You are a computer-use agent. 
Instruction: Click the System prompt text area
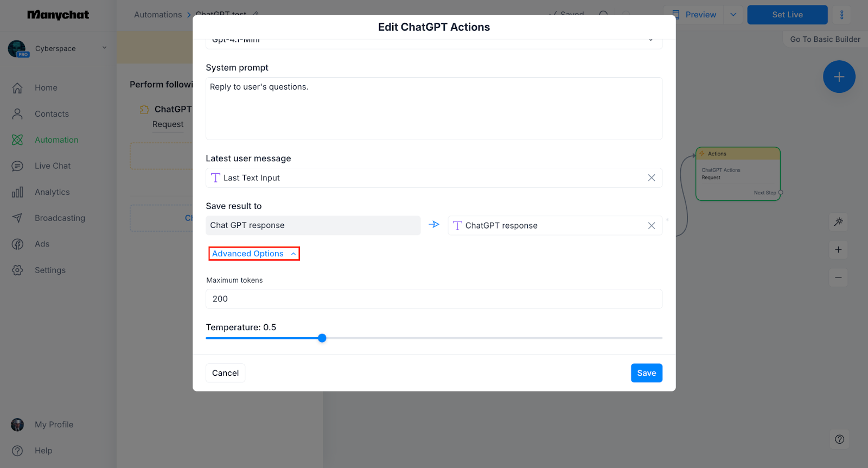(x=434, y=109)
